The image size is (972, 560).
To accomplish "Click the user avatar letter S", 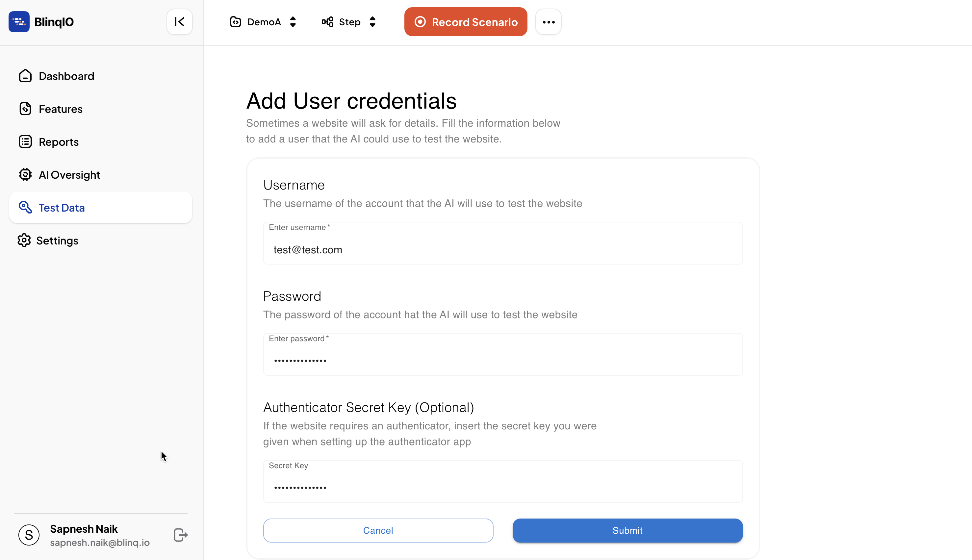I will tap(29, 535).
